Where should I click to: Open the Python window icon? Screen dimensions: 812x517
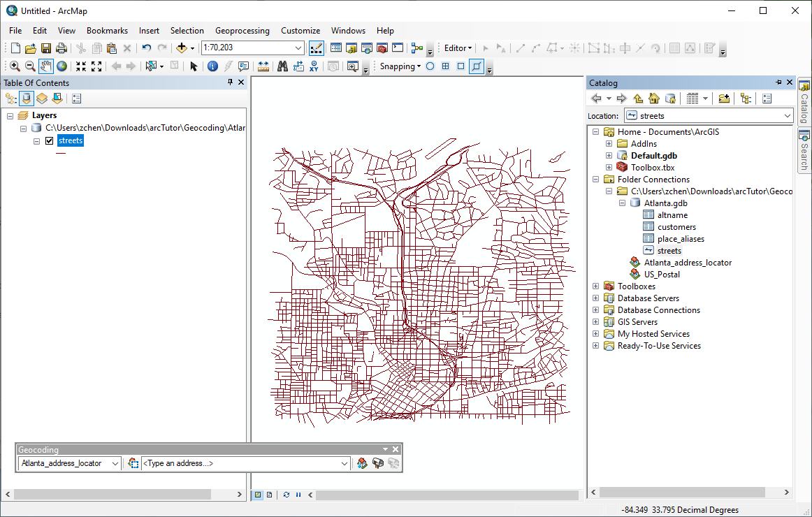coord(398,48)
